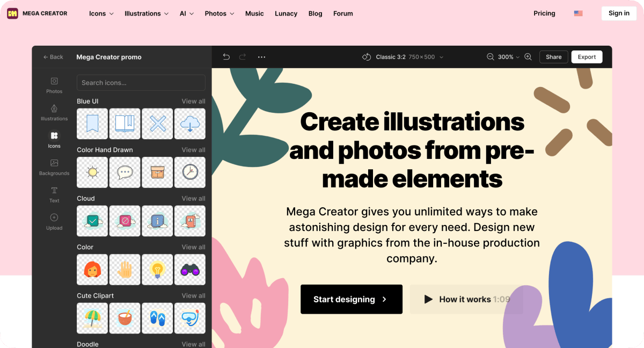Expand the AI navbar menu
644x348 pixels.
pyautogui.click(x=187, y=13)
